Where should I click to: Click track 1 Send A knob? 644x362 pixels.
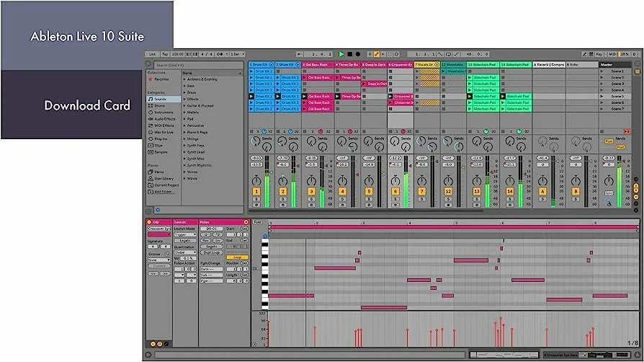254,141
